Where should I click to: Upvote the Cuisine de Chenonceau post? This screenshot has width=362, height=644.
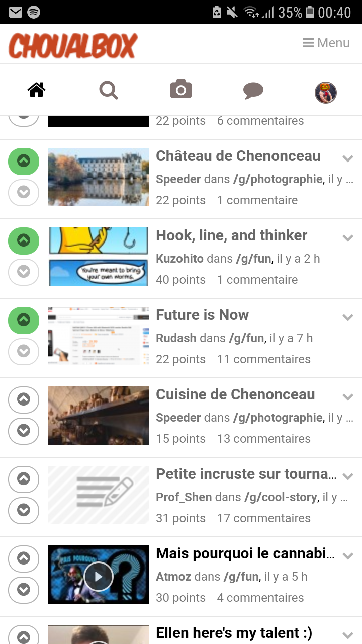click(x=24, y=399)
